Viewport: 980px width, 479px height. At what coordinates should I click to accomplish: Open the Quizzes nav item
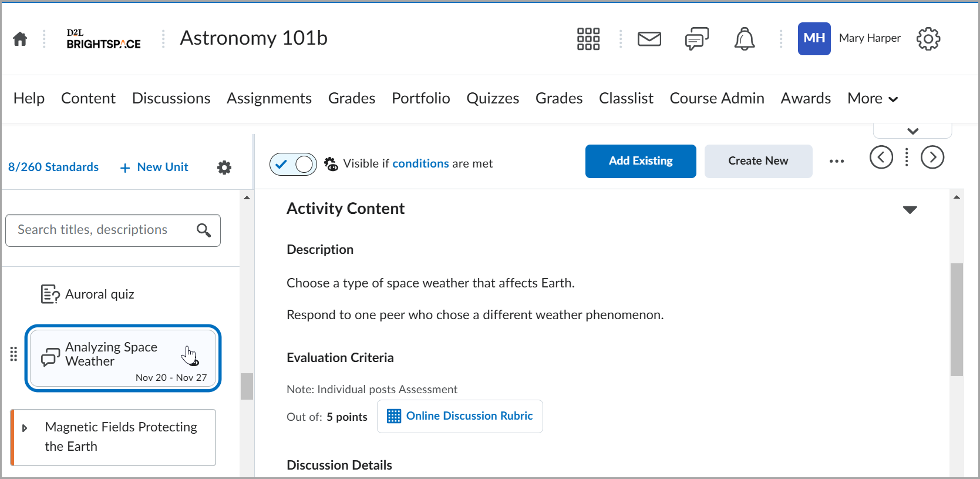pos(493,99)
